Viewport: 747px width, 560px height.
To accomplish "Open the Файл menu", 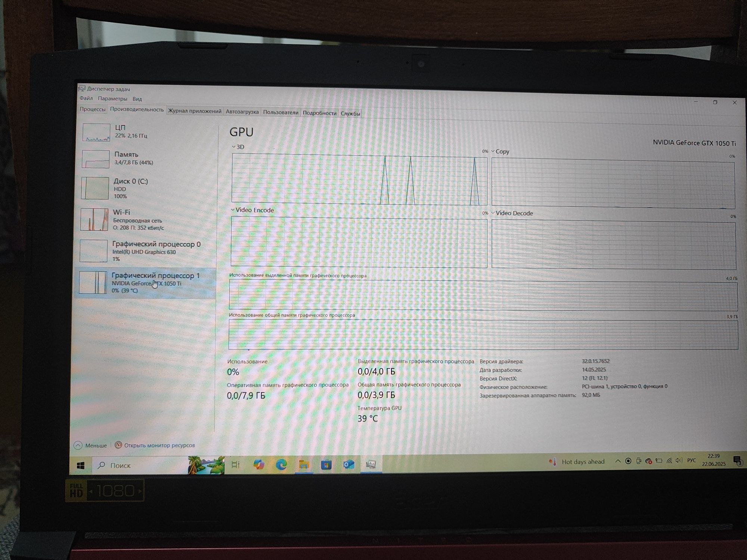I will click(x=86, y=98).
